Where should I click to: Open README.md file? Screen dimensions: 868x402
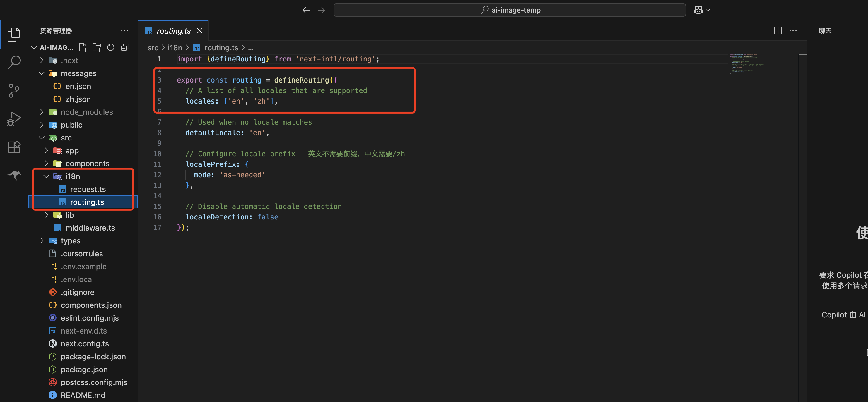(x=82, y=395)
